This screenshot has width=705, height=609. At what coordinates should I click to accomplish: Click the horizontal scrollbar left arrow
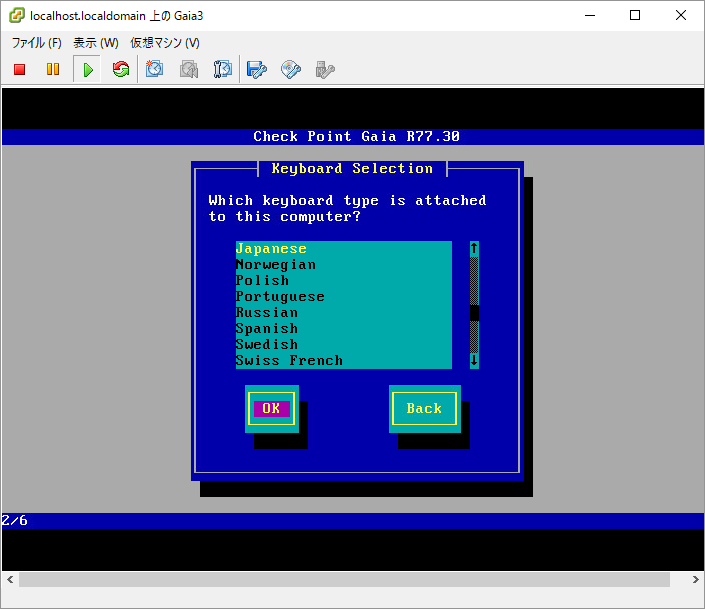(x=10, y=580)
